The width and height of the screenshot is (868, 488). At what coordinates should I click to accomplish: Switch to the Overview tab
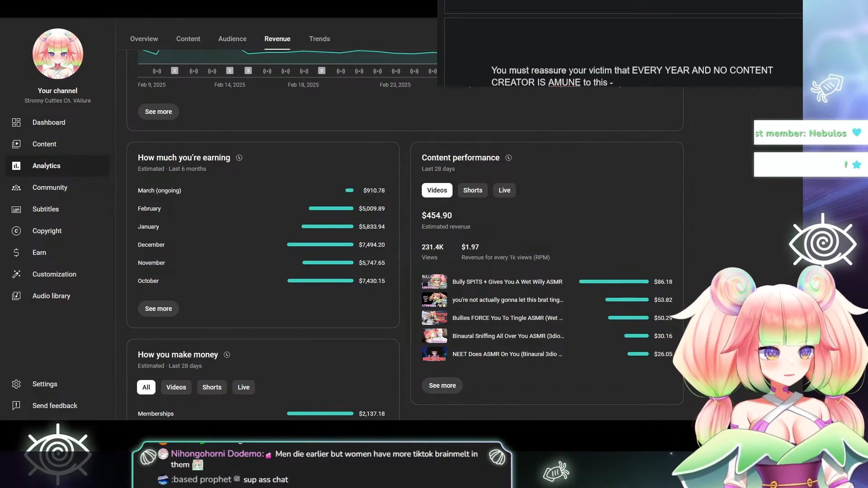click(x=144, y=39)
